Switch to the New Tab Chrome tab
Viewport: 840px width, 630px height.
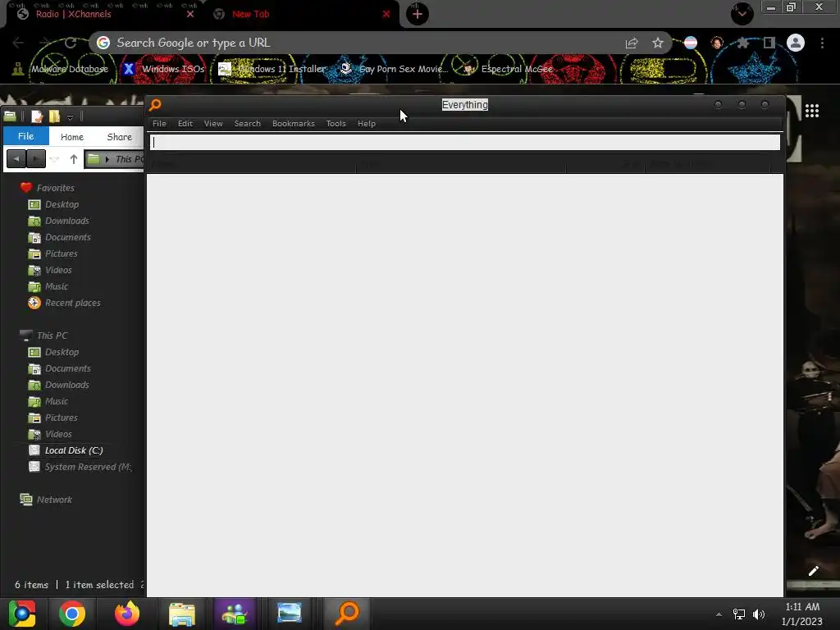pyautogui.click(x=301, y=14)
